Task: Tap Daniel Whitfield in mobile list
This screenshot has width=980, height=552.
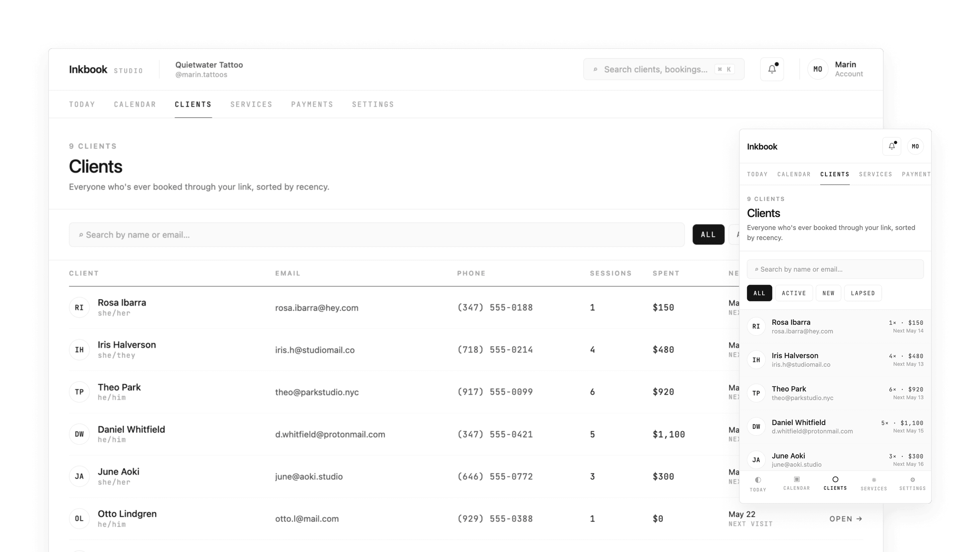Action: (x=799, y=423)
